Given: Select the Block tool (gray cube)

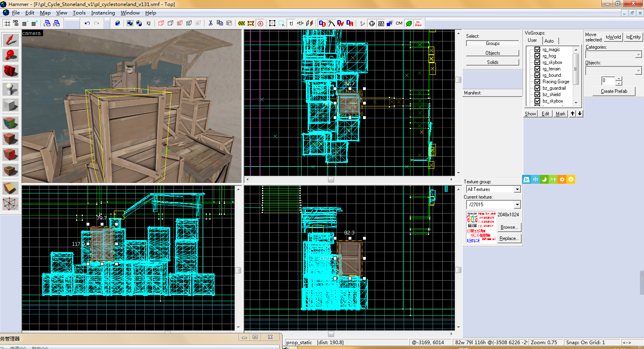Looking at the screenshot, I should tap(10, 105).
